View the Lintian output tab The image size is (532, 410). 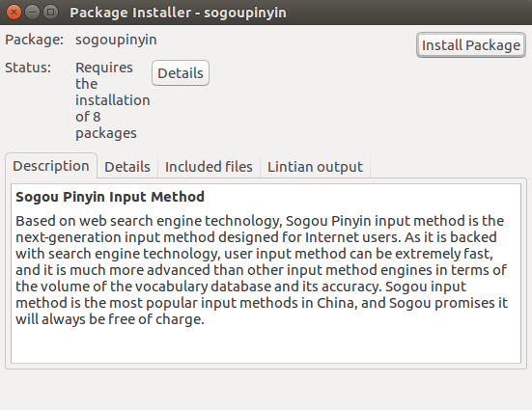point(315,167)
